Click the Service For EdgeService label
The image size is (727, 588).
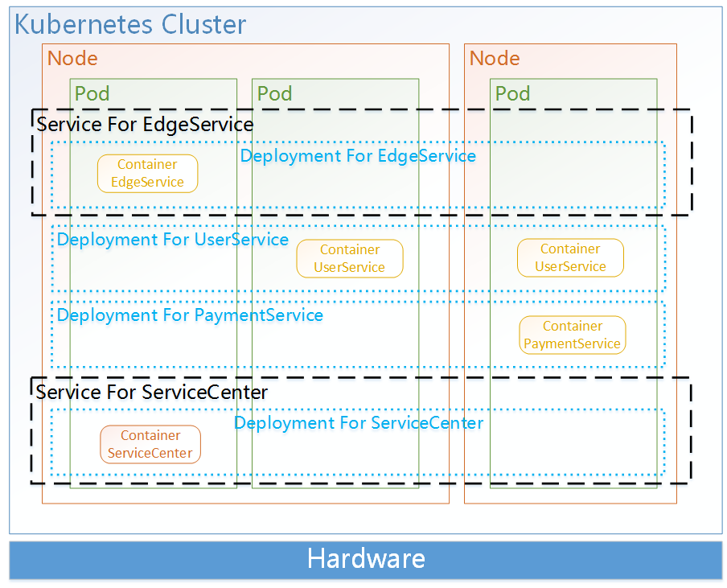[x=145, y=125]
